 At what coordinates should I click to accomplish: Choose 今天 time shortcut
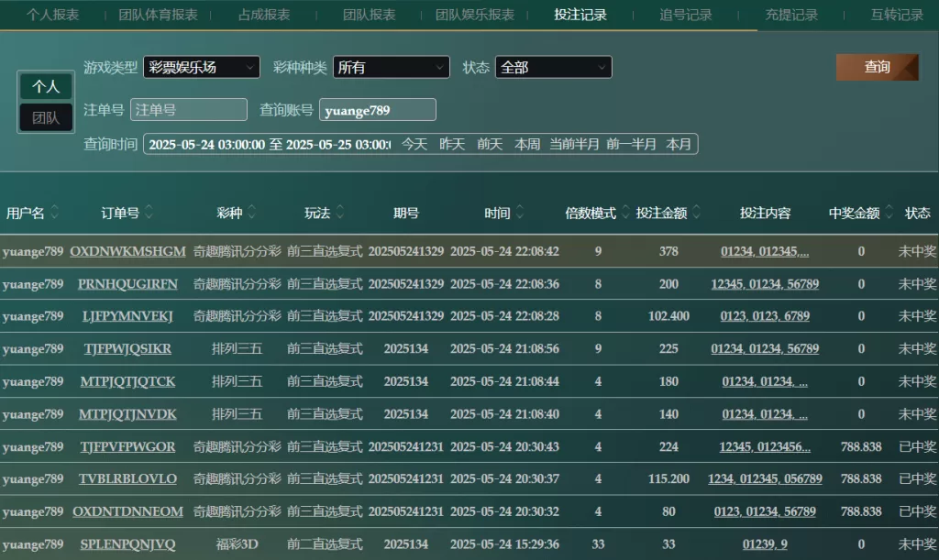(x=414, y=144)
